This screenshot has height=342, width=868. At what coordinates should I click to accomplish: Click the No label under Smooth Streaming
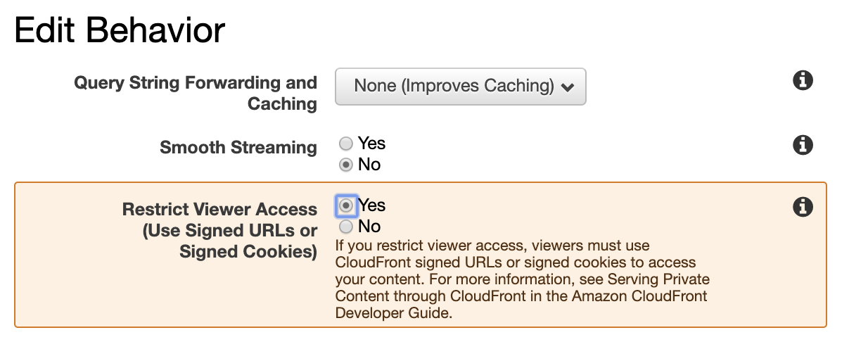pyautogui.click(x=369, y=165)
